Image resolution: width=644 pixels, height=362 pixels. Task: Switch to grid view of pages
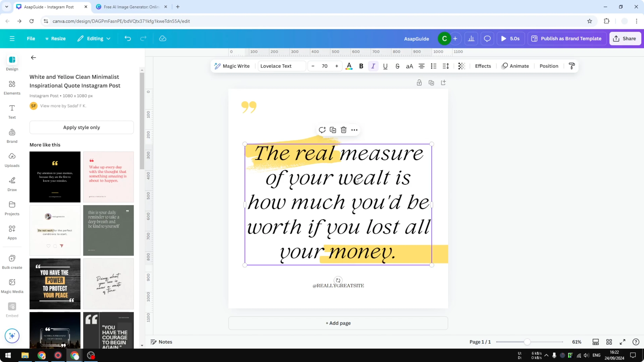[x=609, y=342]
